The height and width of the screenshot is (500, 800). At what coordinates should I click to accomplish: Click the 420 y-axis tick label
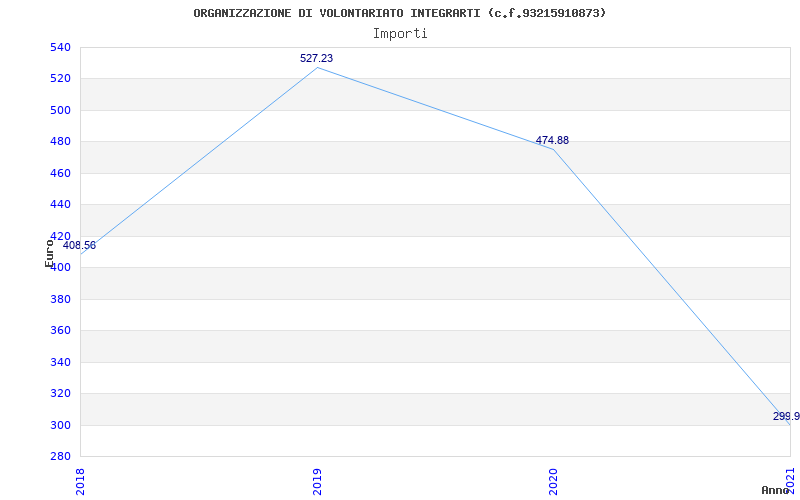coord(60,236)
